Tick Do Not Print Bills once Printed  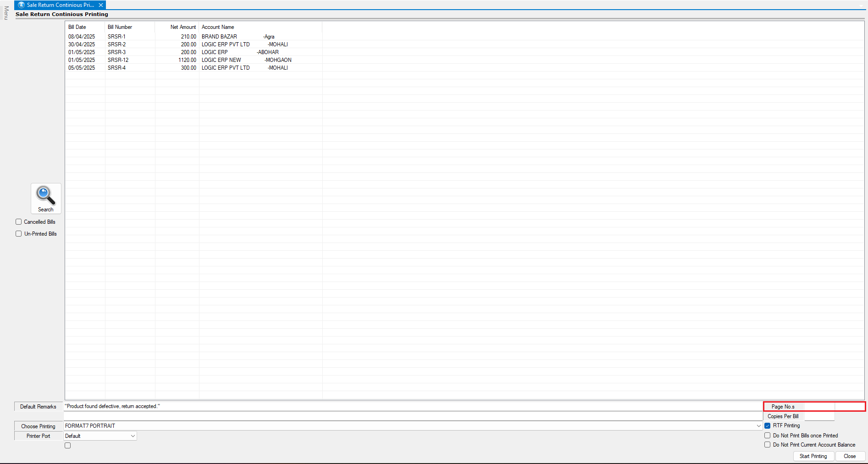pos(767,436)
